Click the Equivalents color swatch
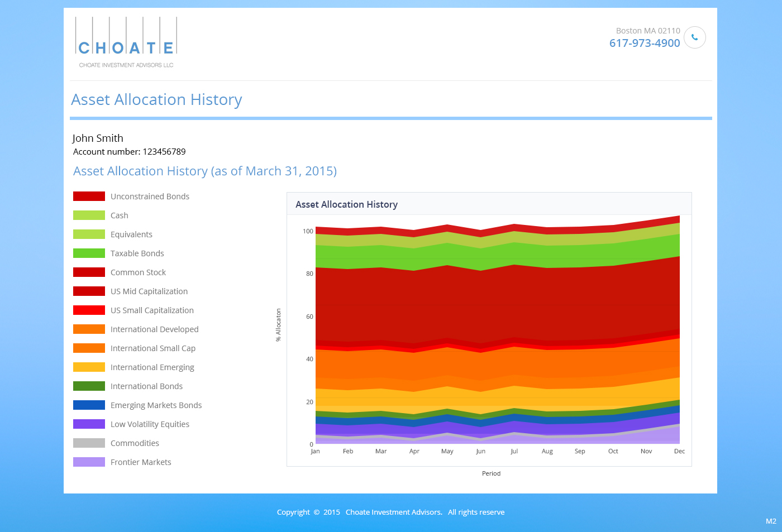Viewport: 782px width, 532px height. 89,234
